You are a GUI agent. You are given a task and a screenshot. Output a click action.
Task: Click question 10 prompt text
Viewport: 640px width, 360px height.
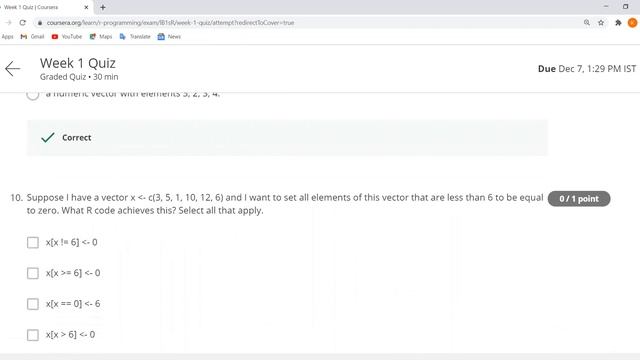pos(284,204)
